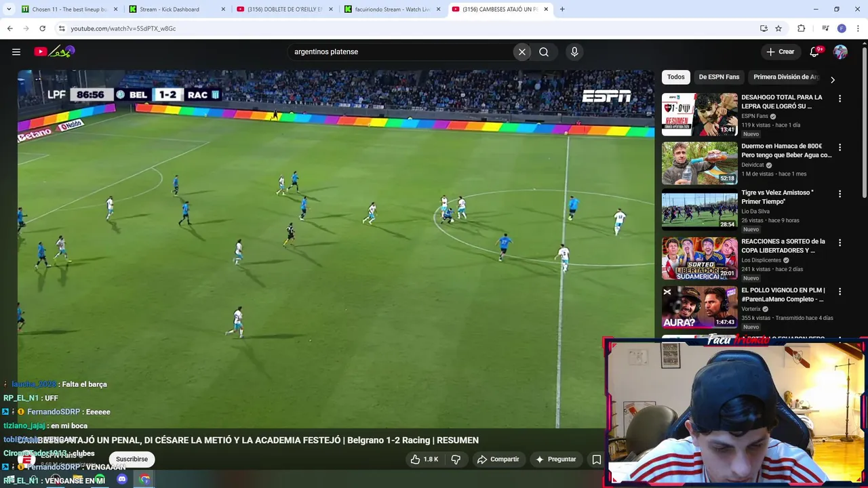868x488 pixels.
Task: Open REACCIONES a SORTEO thumbnail
Action: [x=699, y=258]
